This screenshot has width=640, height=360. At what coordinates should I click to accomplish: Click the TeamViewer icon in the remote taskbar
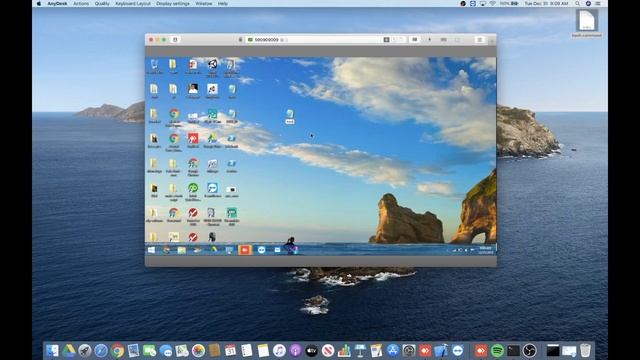tap(262, 250)
